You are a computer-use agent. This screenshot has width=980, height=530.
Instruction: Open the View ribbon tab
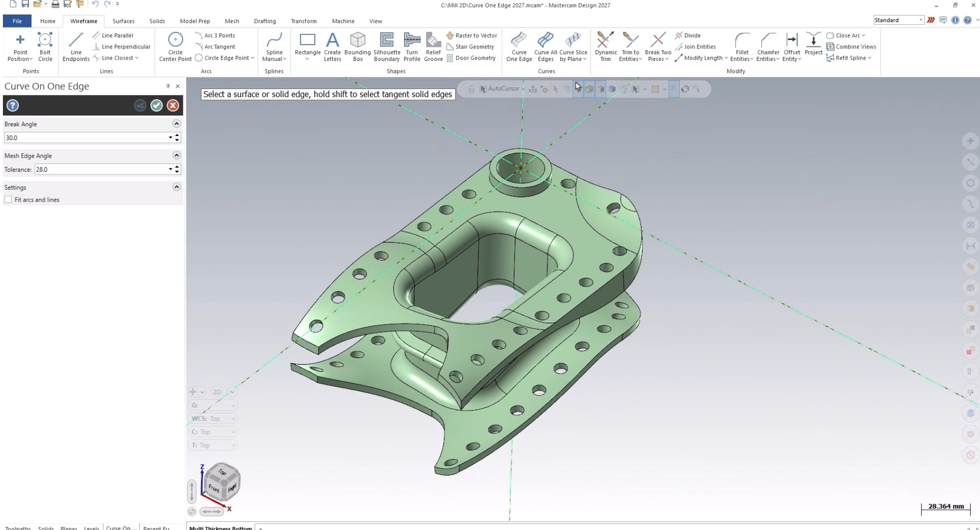376,21
